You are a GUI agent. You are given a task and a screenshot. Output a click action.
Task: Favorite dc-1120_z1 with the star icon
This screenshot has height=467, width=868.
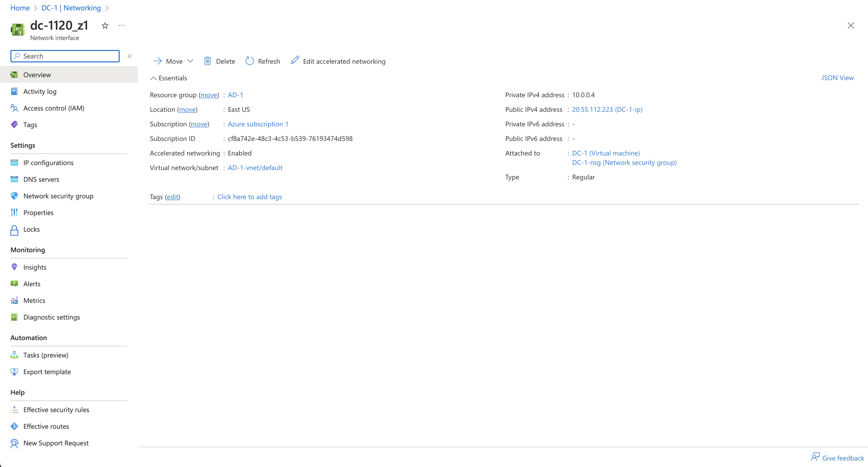[x=105, y=25]
